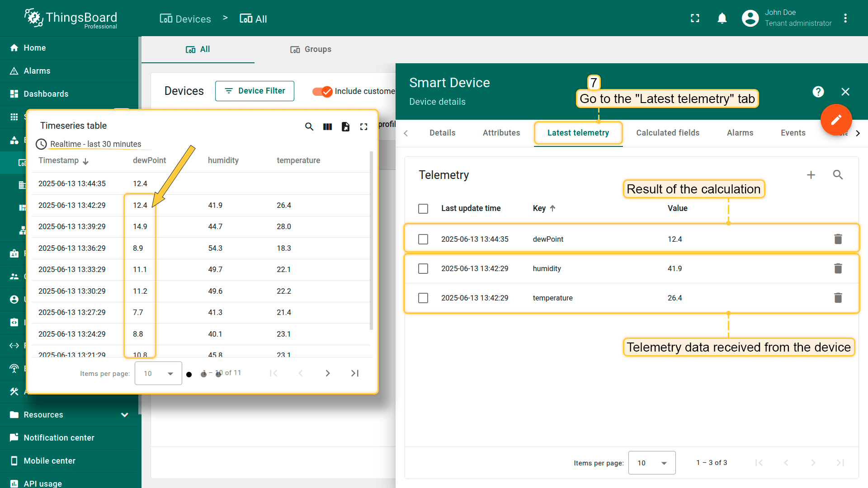Add telemetry with the plus icon
Screen dimensions: 868x488
click(811, 175)
